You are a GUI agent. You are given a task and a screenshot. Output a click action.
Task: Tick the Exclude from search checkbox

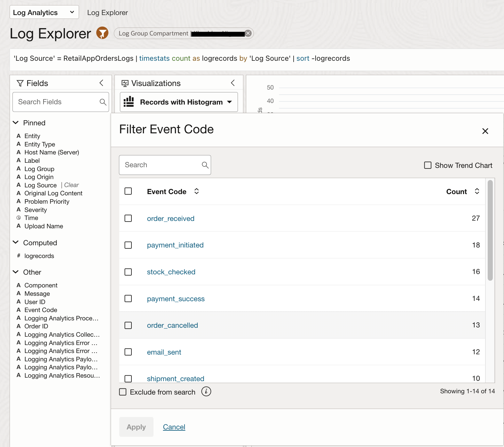123,392
